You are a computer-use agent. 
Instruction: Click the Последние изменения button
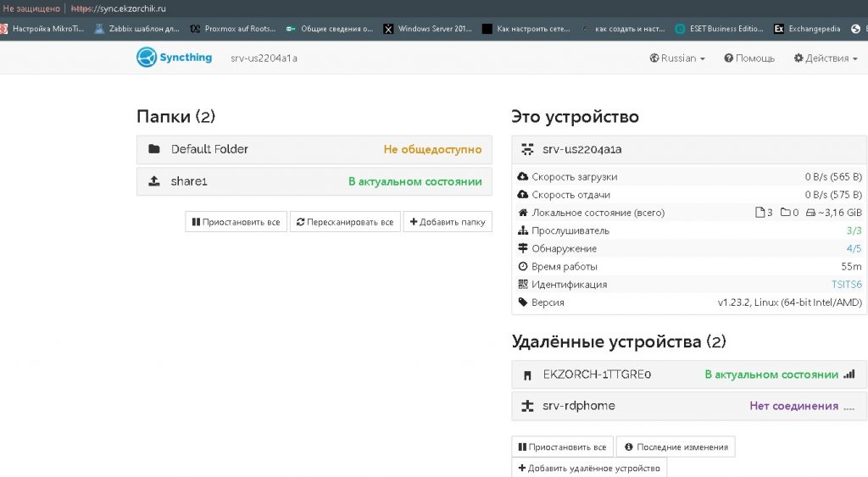[x=676, y=447]
